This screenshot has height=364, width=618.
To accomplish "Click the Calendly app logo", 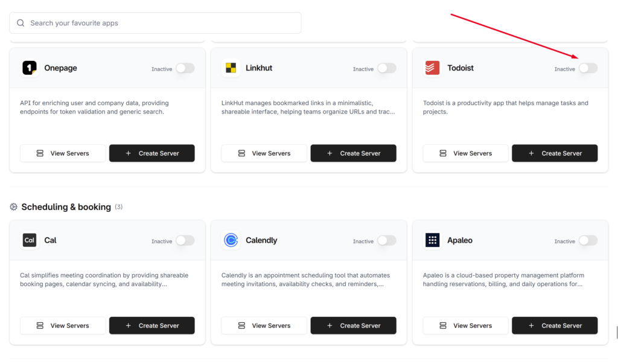I will tap(231, 240).
